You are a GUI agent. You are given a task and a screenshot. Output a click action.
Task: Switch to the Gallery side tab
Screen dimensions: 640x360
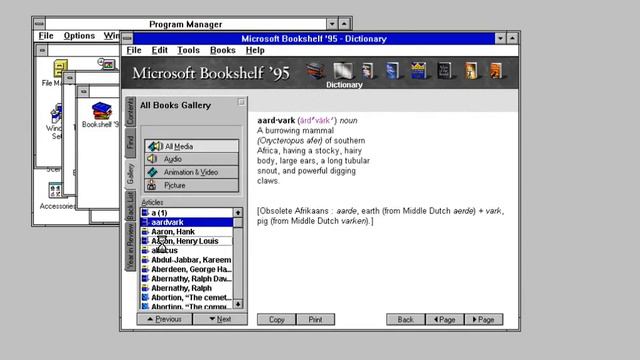(x=130, y=174)
